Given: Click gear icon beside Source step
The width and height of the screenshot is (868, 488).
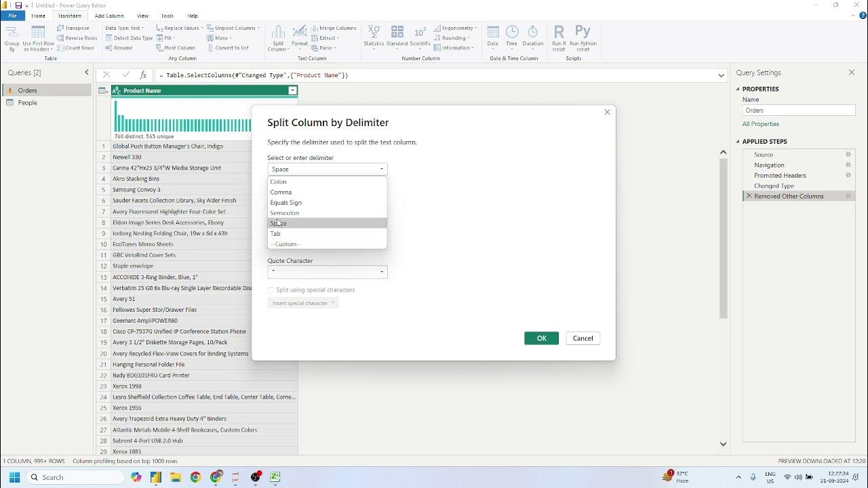Looking at the screenshot, I should (848, 155).
